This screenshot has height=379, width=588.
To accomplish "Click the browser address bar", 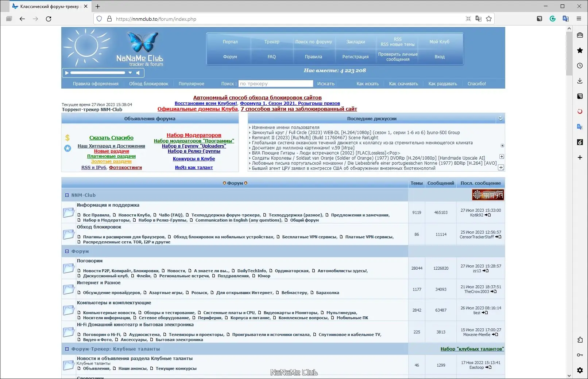I will coord(288,19).
